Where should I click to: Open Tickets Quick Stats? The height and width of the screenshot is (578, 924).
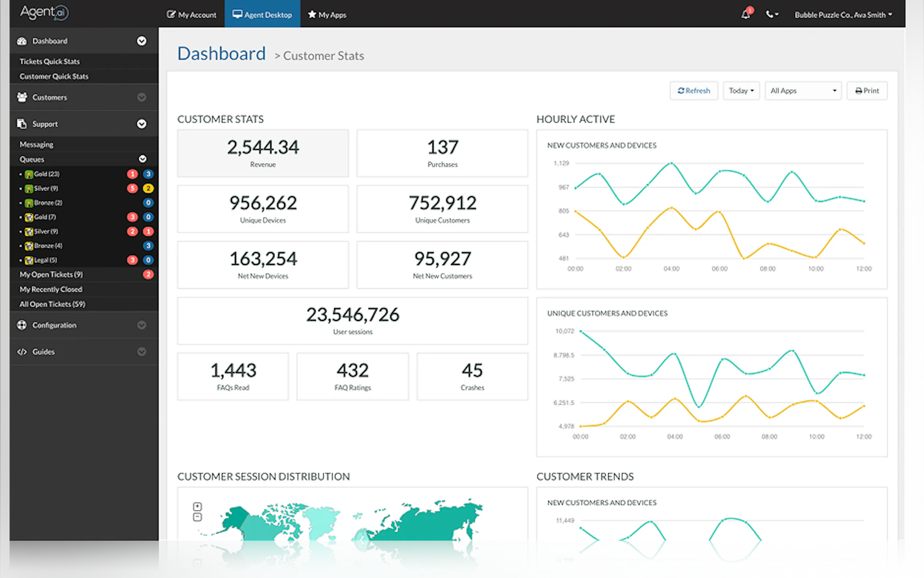(50, 61)
